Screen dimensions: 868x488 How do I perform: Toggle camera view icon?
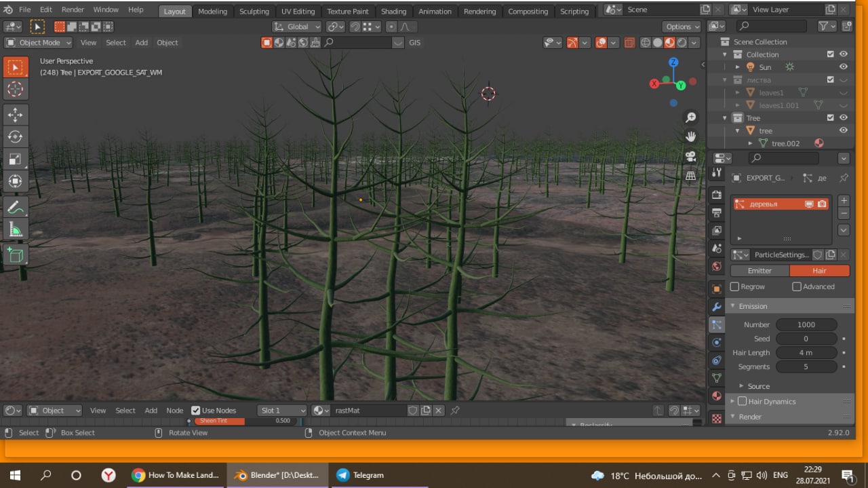coord(691,156)
